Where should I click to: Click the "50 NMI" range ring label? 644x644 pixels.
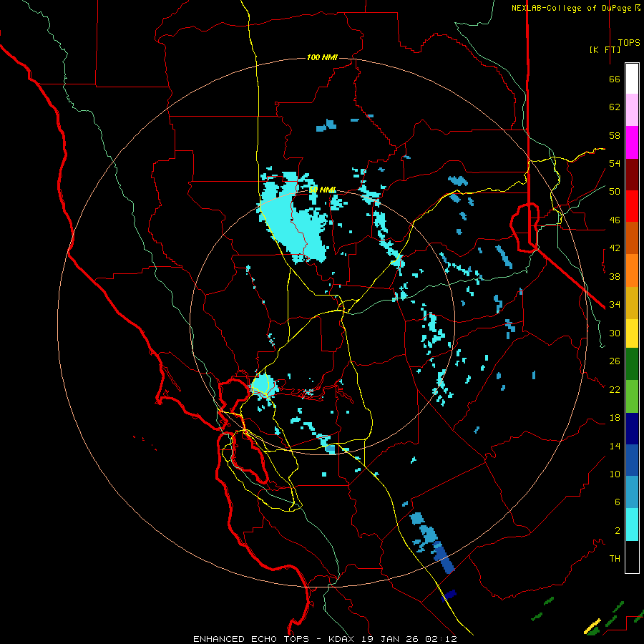click(x=323, y=190)
